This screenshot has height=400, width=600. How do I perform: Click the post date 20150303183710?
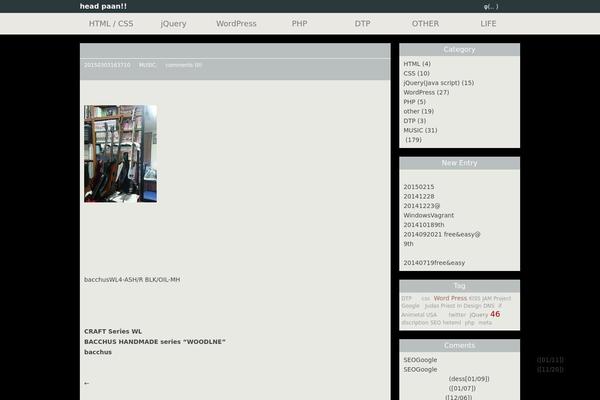(x=107, y=65)
